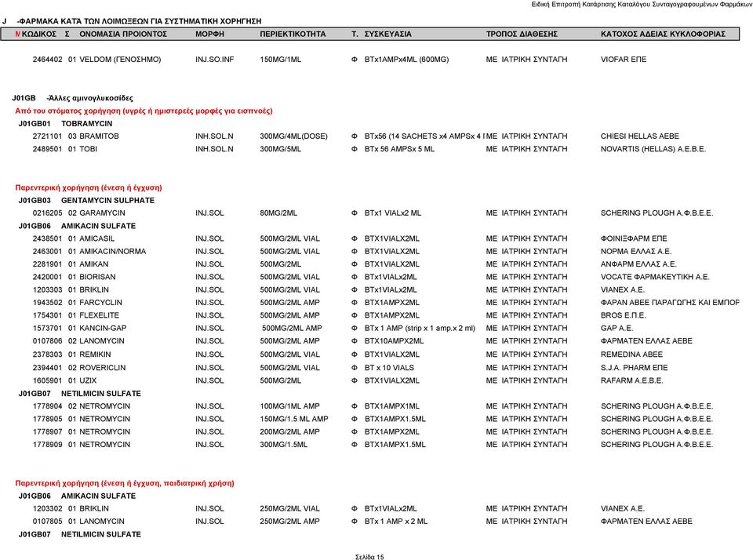Select code 1778905
The image size is (753, 560).
point(47,420)
